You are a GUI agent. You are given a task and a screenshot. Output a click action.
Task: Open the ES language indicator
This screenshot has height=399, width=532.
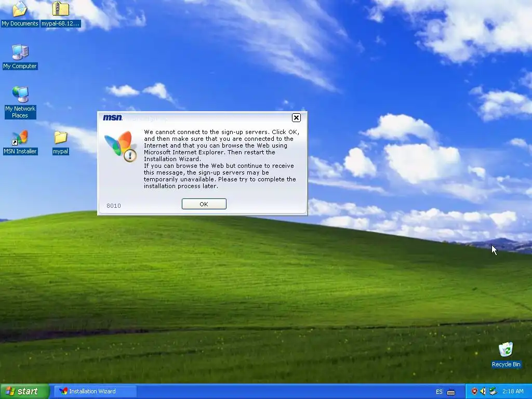(x=439, y=392)
